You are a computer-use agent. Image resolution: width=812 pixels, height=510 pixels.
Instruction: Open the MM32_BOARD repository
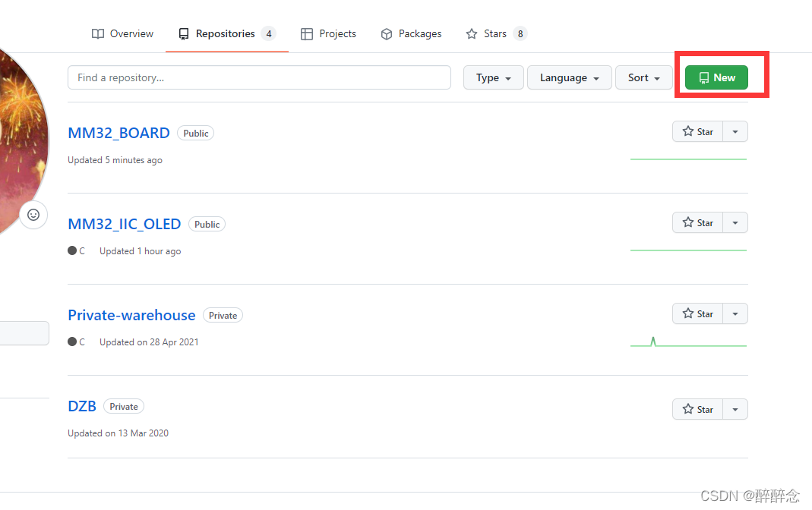(118, 133)
